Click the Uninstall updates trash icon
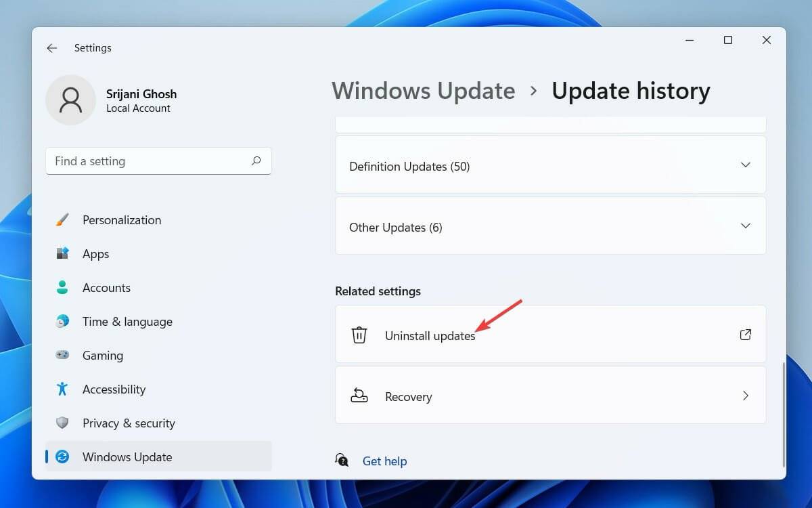The width and height of the screenshot is (812, 508). tap(359, 335)
